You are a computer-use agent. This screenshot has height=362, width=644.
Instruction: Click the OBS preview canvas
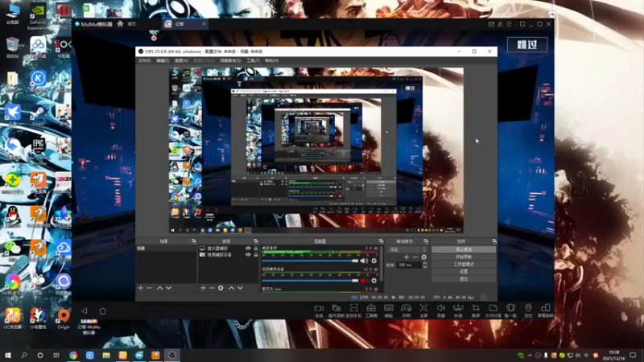click(316, 150)
